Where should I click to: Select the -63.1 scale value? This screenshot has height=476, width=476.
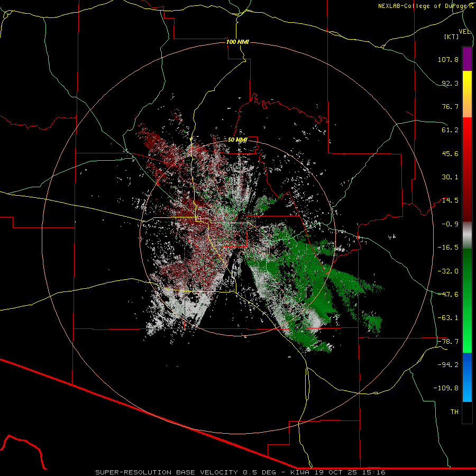point(448,318)
